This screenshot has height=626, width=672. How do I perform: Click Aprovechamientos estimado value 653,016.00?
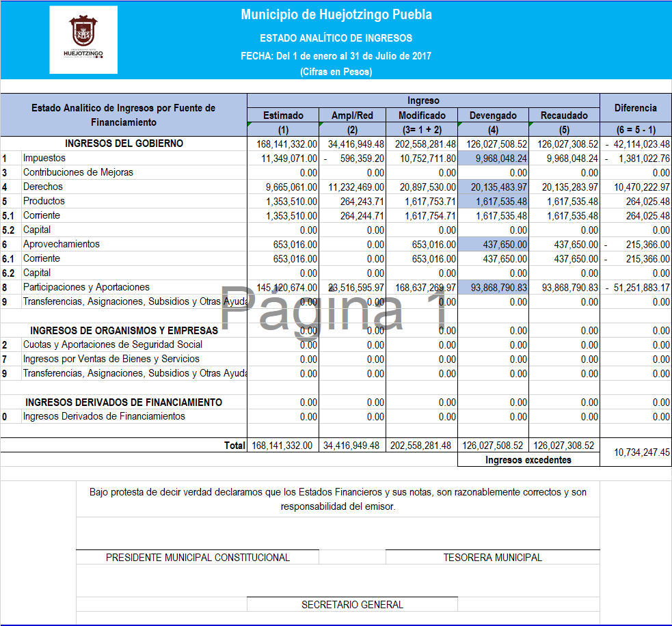(295, 245)
